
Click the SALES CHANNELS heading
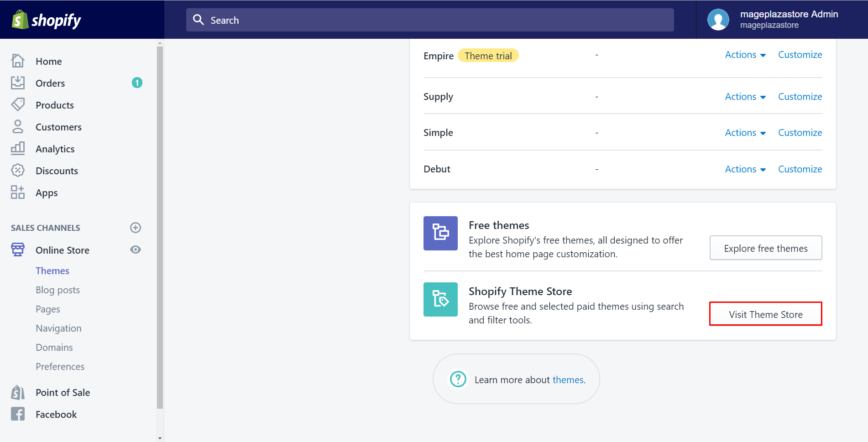click(x=46, y=228)
